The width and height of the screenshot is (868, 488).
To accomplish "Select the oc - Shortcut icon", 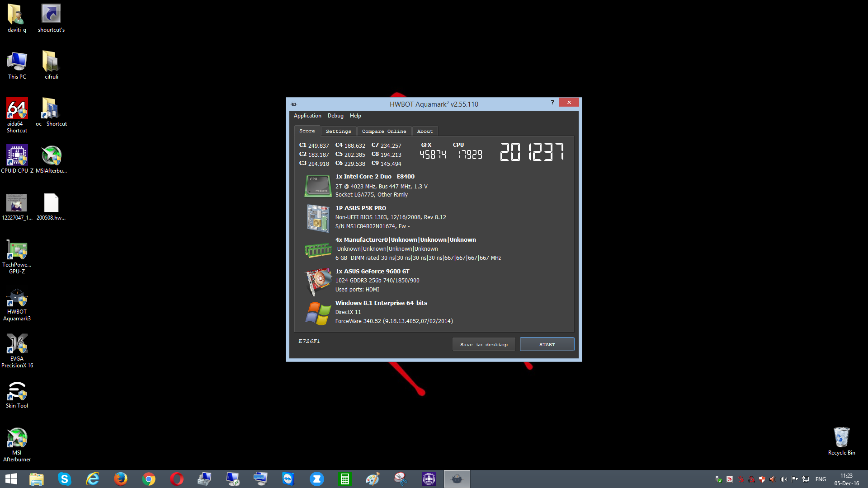I will click(x=51, y=113).
